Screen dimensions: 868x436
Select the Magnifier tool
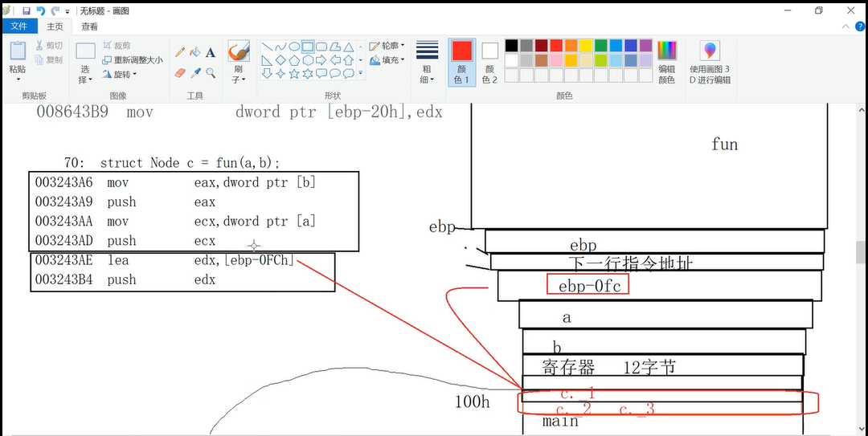coord(211,73)
